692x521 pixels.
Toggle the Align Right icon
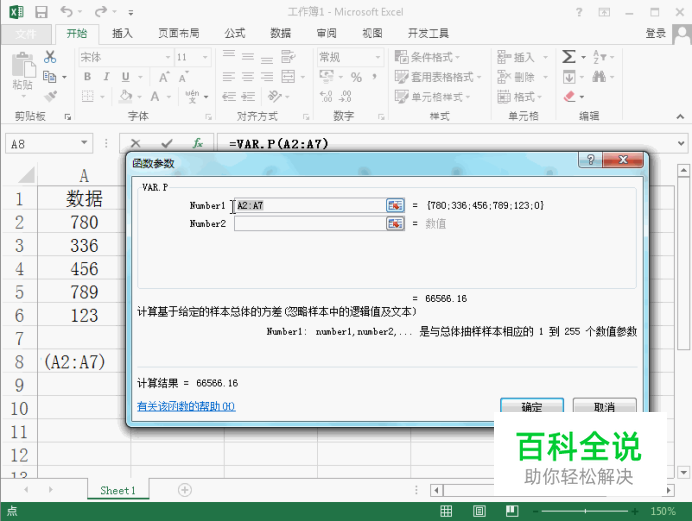click(267, 77)
